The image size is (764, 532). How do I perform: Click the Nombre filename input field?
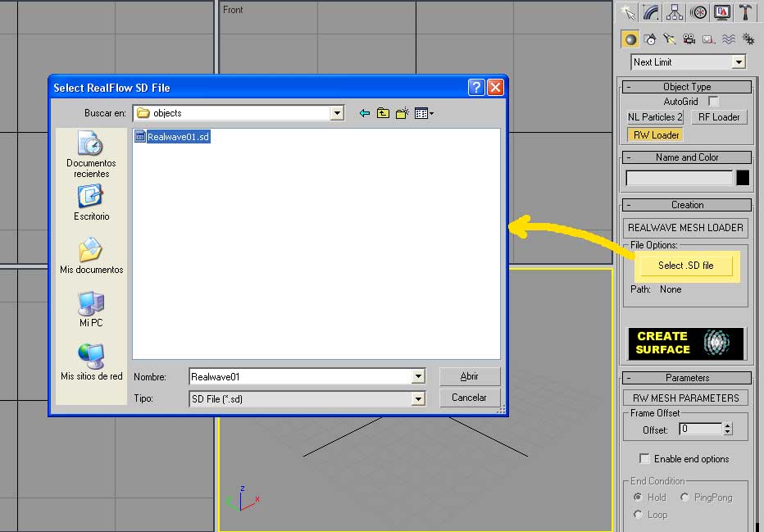301,376
